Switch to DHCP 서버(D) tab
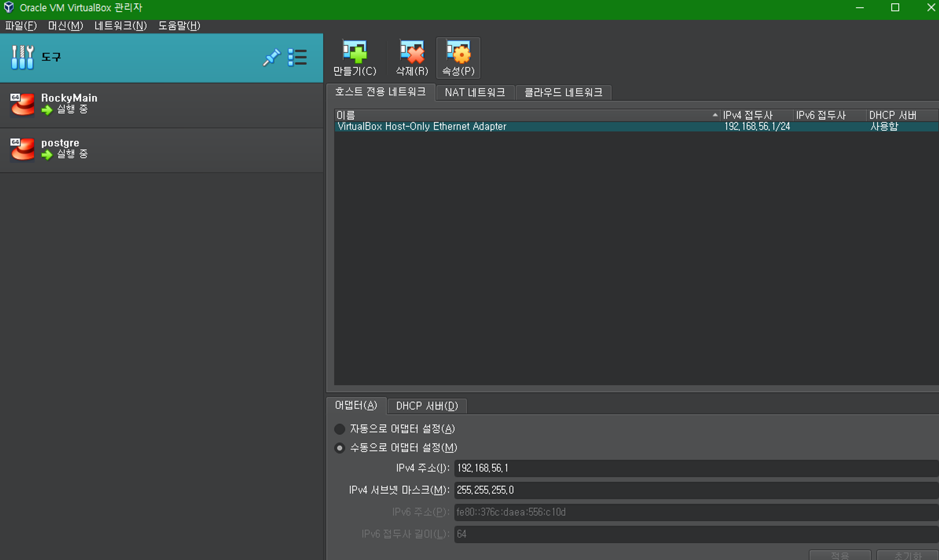 click(427, 406)
